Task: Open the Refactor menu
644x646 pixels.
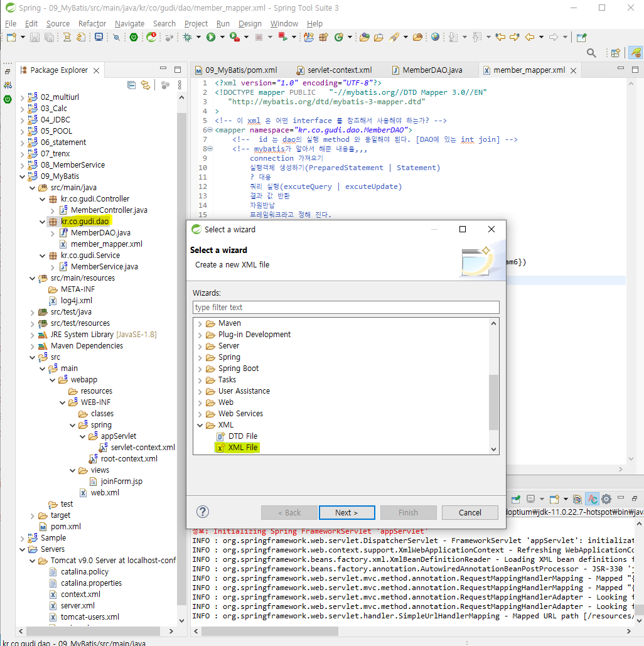Action: 92,23
